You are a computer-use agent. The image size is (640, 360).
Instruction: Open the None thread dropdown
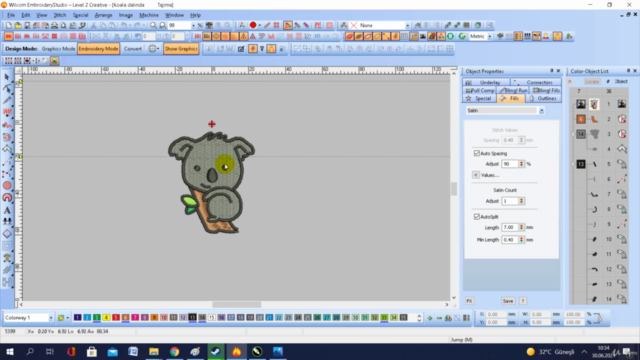pyautogui.click(x=407, y=25)
